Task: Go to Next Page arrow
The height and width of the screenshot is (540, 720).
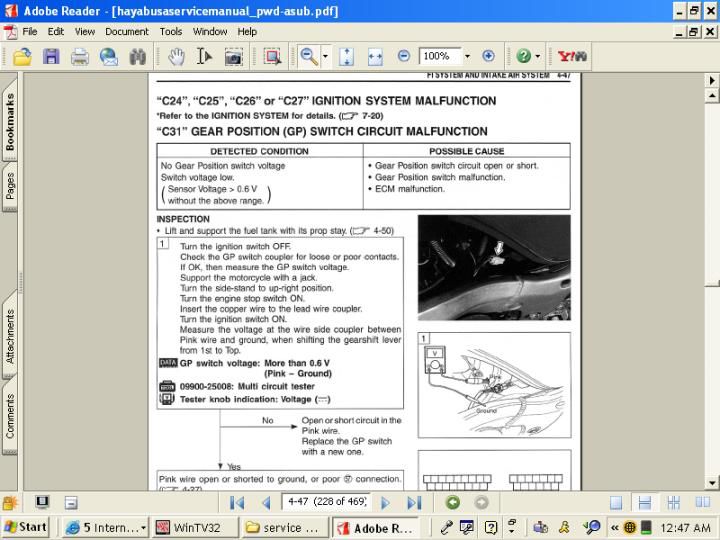Action: pyautogui.click(x=385, y=503)
